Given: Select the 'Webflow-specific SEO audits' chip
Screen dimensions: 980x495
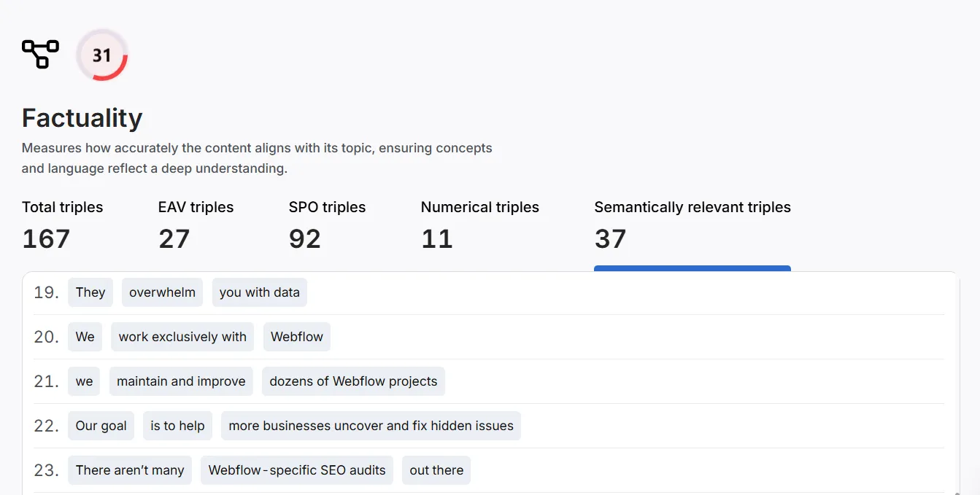Looking at the screenshot, I should [x=297, y=470].
